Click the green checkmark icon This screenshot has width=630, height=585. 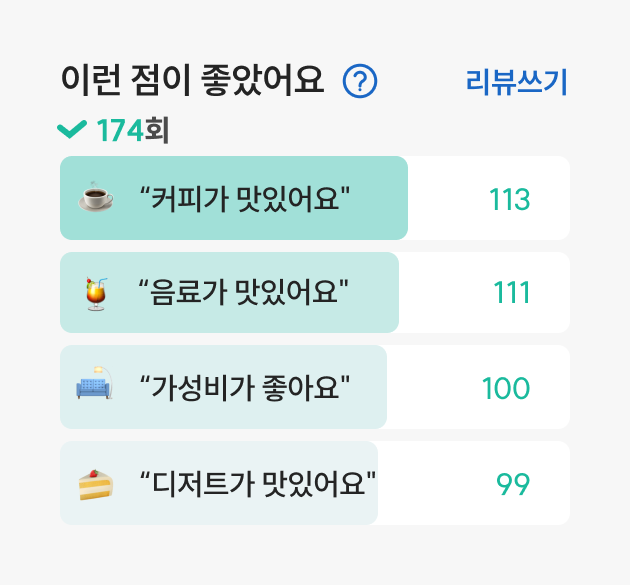[72, 129]
